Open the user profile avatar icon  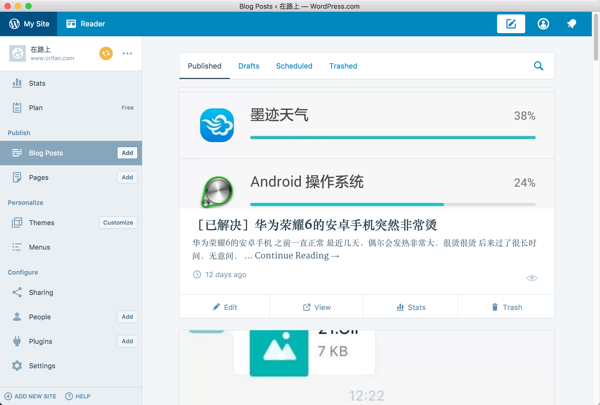coord(543,24)
